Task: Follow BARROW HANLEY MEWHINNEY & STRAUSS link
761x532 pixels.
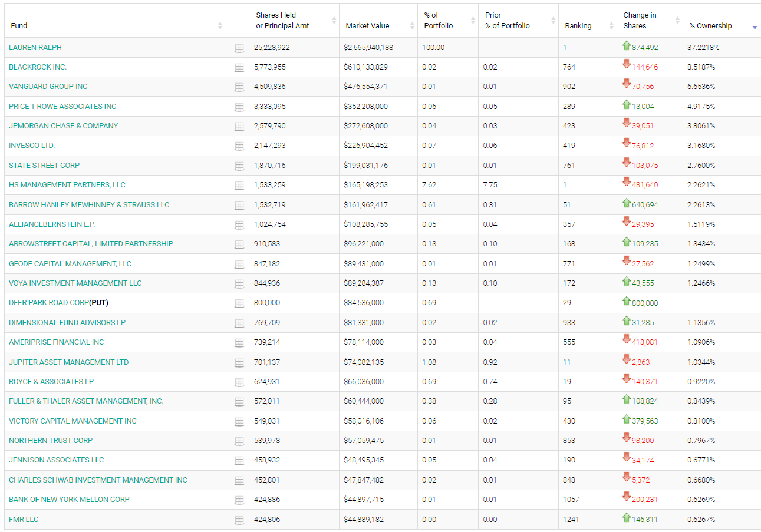Action: [x=89, y=204]
